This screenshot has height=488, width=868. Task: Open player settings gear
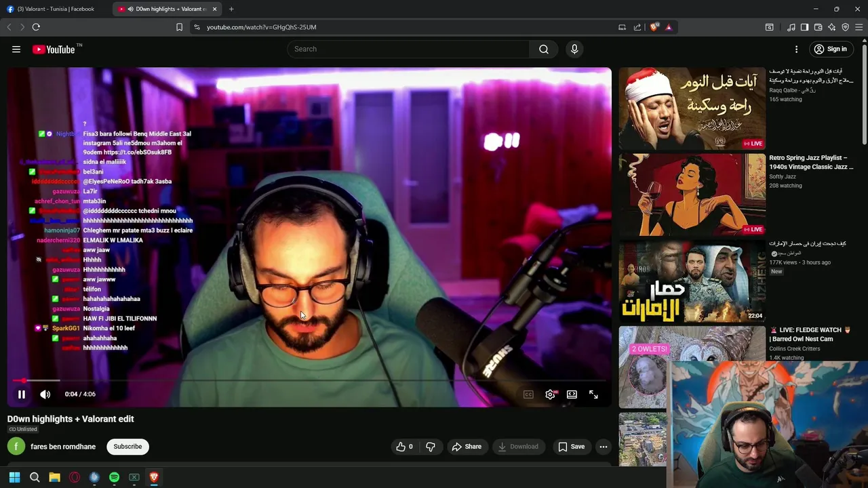[550, 394]
